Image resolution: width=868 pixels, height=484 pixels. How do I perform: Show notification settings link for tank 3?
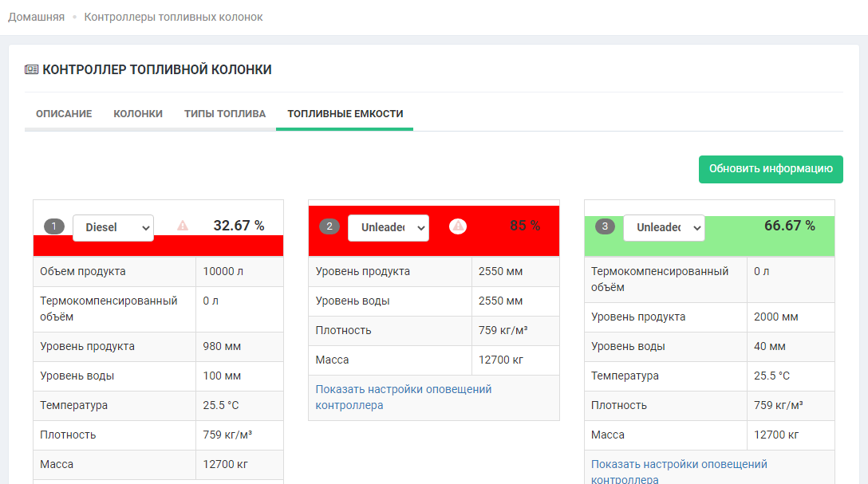678,471
